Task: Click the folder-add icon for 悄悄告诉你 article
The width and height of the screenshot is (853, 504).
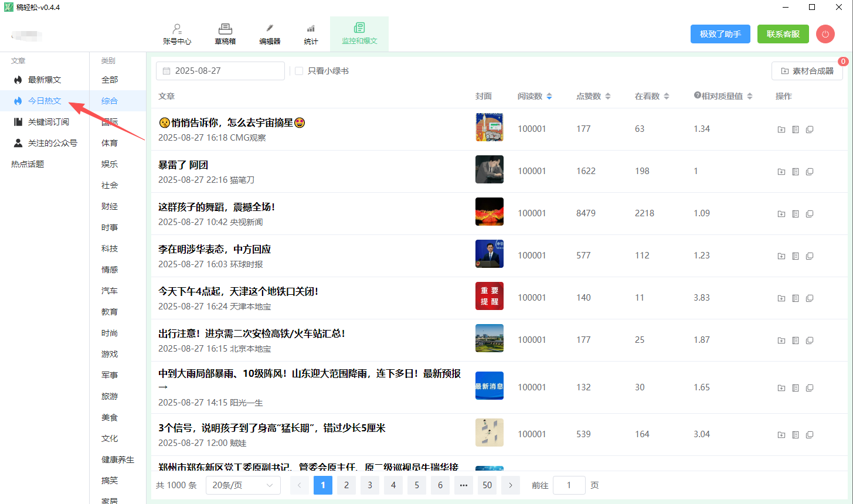Action: point(781,130)
